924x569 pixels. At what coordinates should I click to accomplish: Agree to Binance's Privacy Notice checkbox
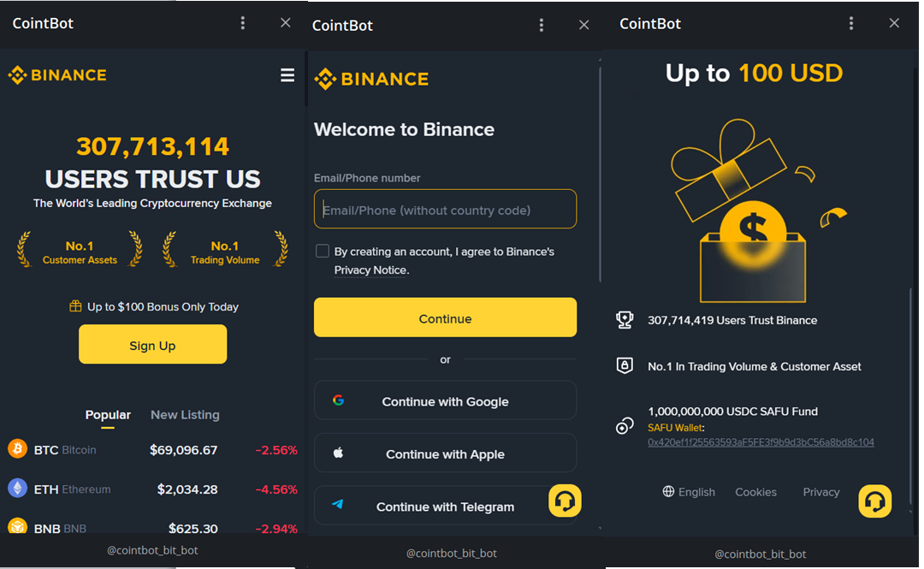tap(323, 252)
